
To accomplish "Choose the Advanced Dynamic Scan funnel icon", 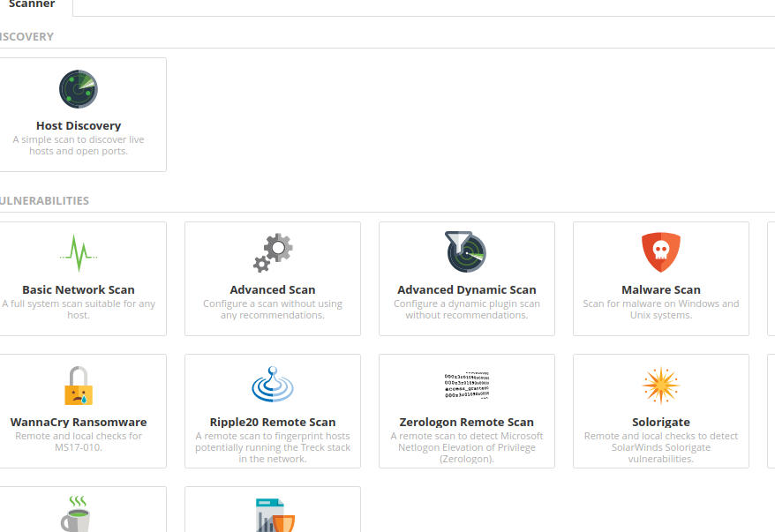I will tap(466, 252).
